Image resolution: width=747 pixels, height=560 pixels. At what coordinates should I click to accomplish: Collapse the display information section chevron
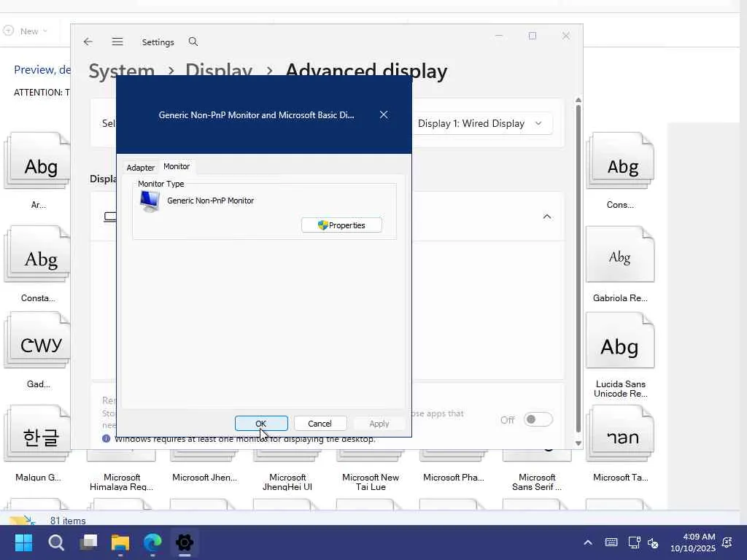pos(547,217)
